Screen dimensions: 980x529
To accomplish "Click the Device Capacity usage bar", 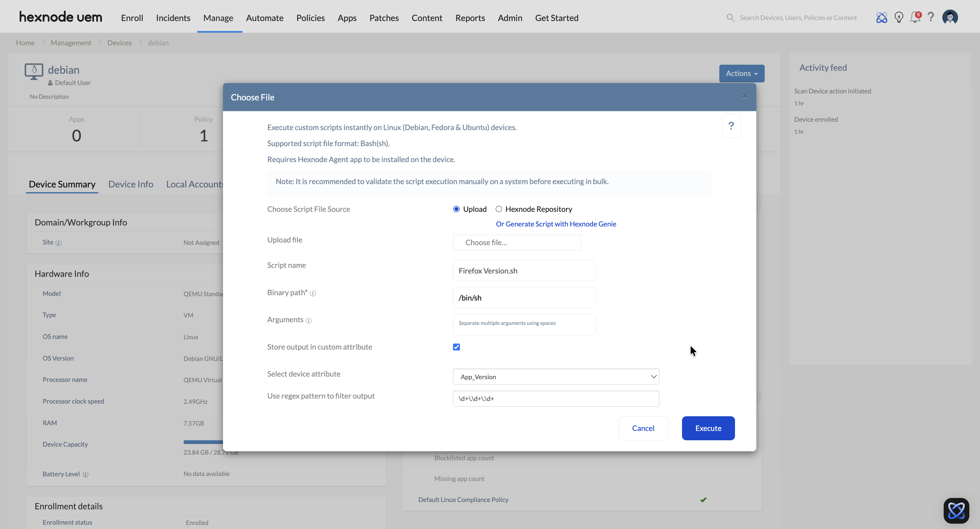I will pyautogui.click(x=203, y=442).
